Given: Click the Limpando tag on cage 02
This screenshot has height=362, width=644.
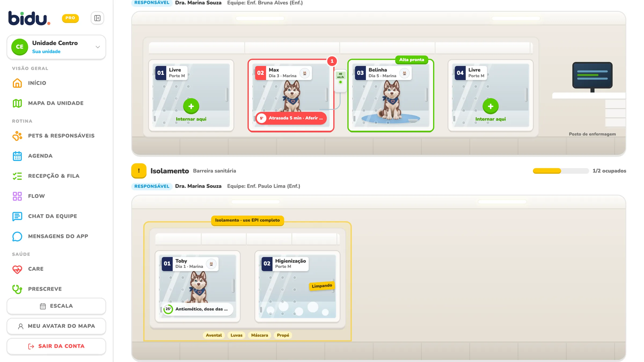Looking at the screenshot, I should tap(322, 286).
